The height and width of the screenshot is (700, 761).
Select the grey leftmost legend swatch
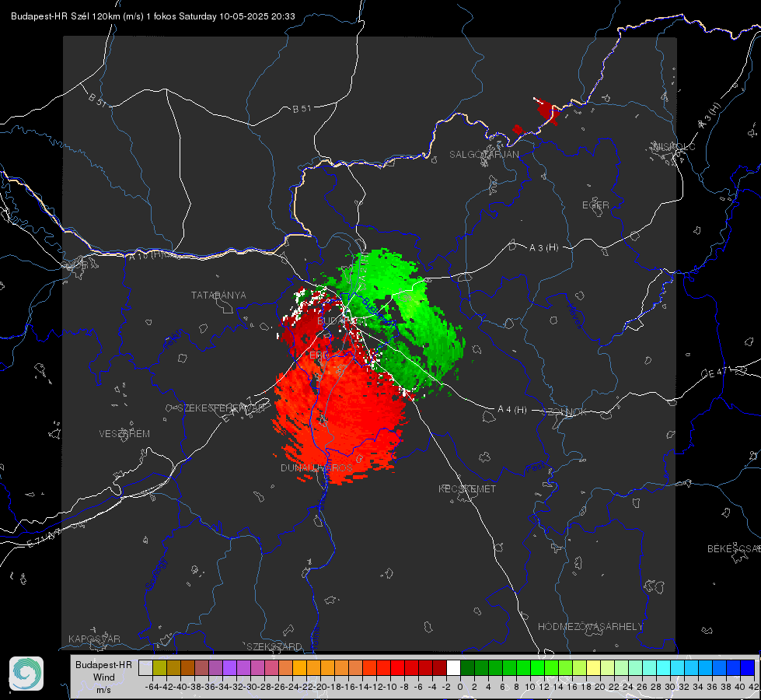[145, 667]
